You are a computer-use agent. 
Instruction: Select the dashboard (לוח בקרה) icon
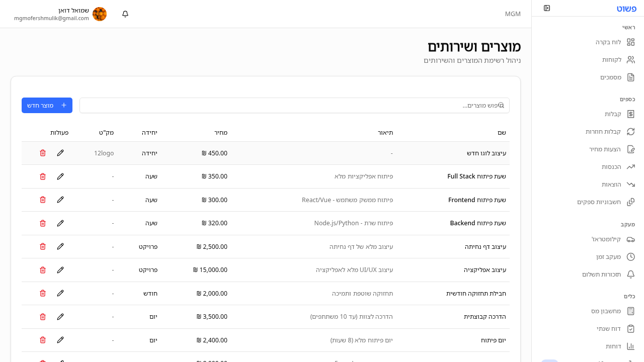[x=631, y=42]
